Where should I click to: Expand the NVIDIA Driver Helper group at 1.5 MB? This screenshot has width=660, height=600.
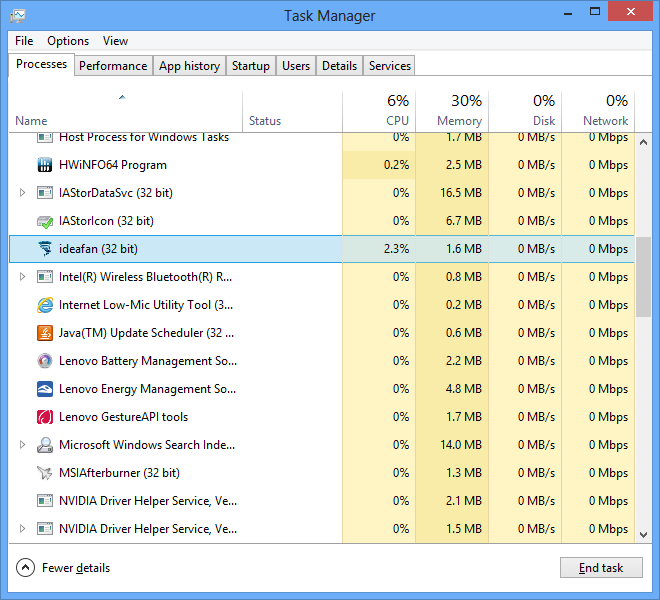[x=22, y=528]
